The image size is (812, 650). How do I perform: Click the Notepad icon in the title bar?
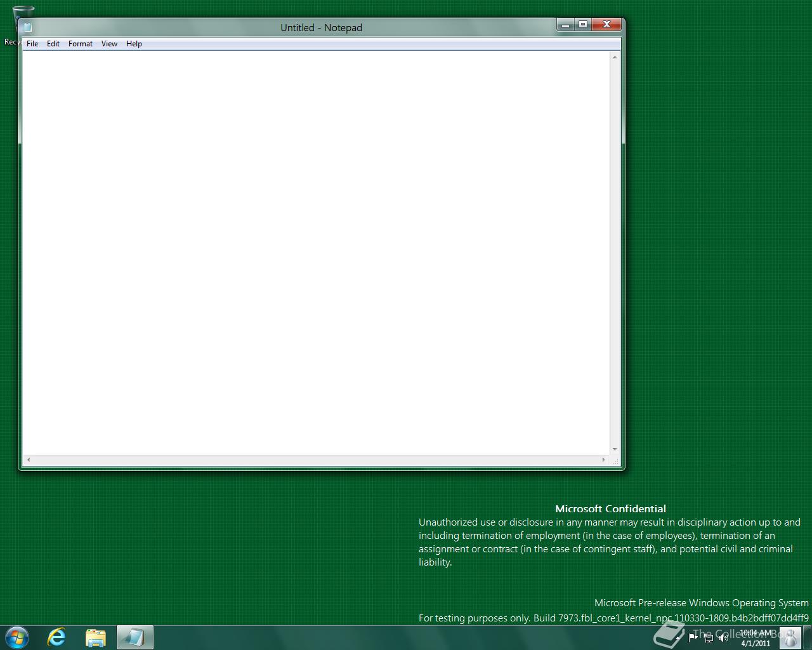click(x=27, y=27)
